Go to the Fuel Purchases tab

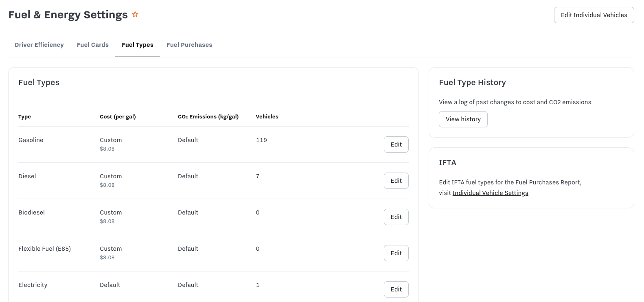click(189, 45)
